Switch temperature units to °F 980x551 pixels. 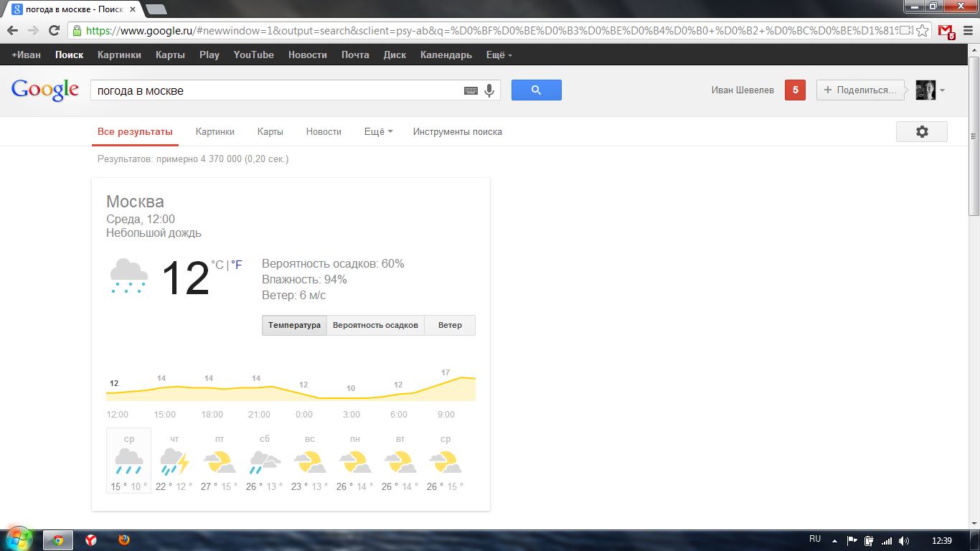pos(237,265)
